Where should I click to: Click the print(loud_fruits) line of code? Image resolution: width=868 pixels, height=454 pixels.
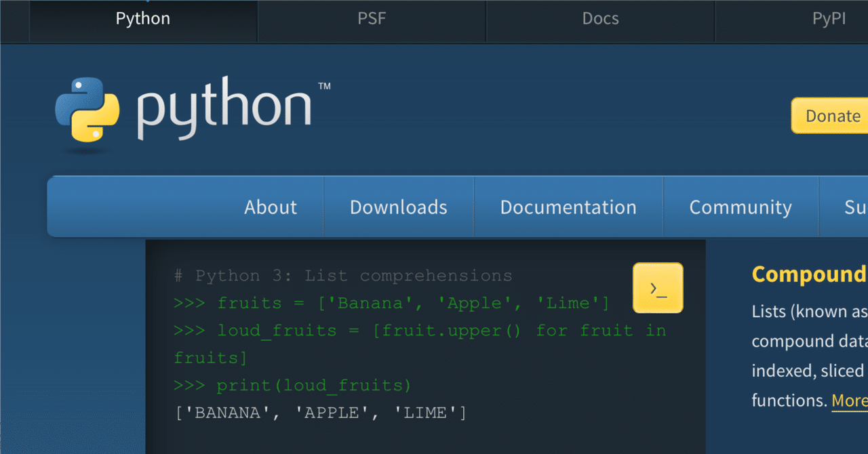point(292,385)
